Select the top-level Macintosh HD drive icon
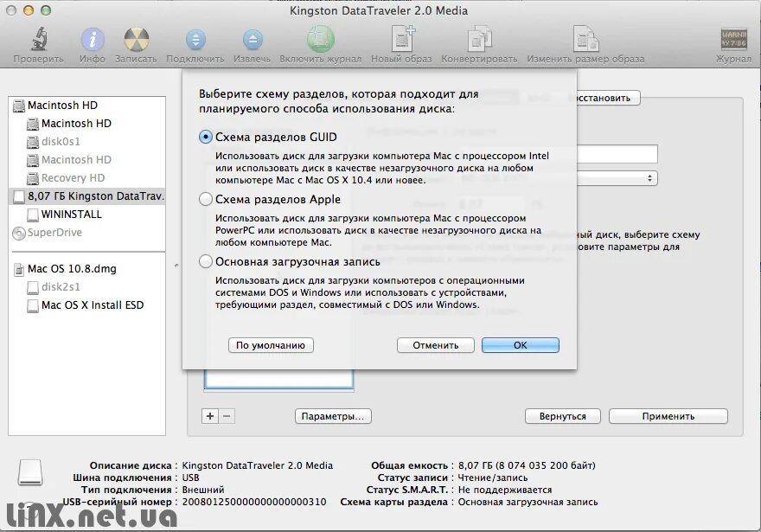This screenshot has height=532, width=761. (19, 106)
